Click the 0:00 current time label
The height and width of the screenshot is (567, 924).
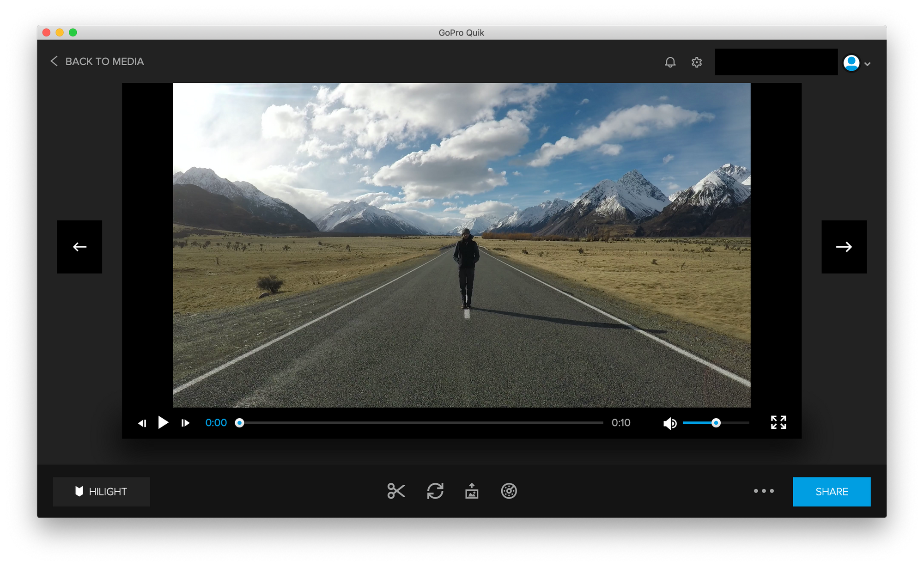coord(216,423)
